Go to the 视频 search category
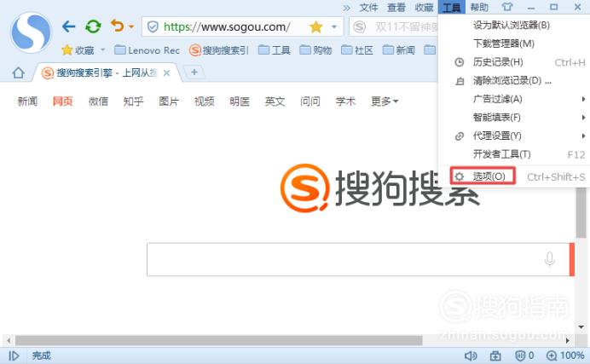 (205, 101)
